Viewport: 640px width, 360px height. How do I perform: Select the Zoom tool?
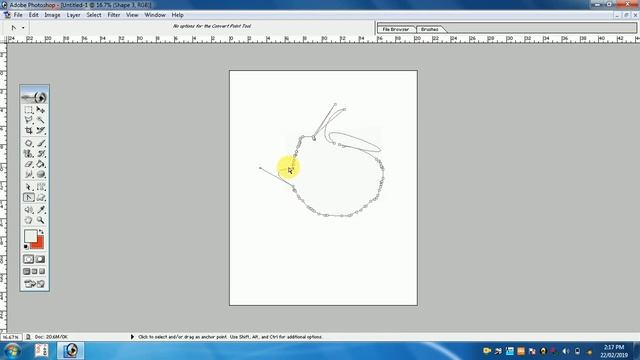click(x=40, y=220)
